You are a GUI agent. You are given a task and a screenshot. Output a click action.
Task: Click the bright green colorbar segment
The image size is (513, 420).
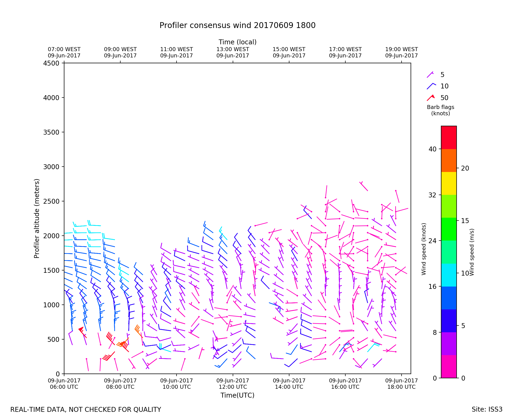449,229
